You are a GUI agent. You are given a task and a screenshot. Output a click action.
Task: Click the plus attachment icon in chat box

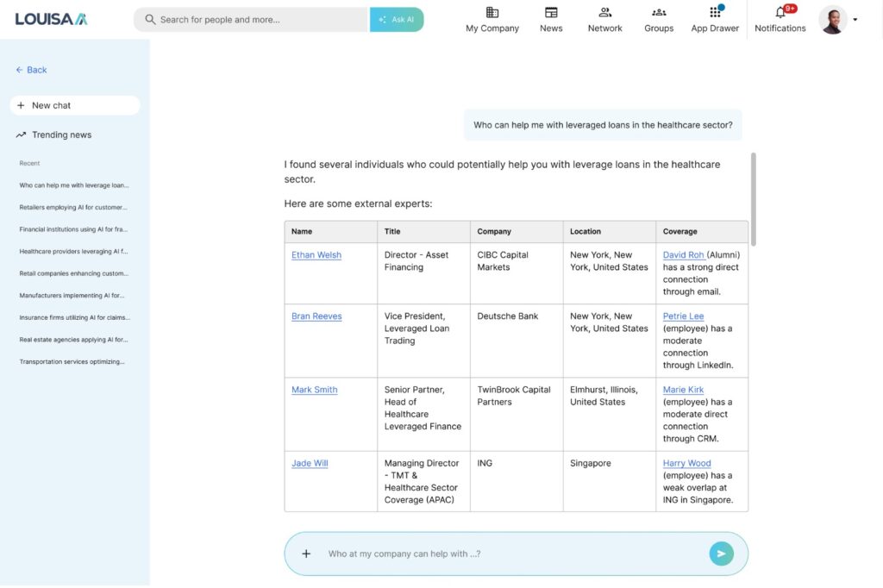coord(306,554)
